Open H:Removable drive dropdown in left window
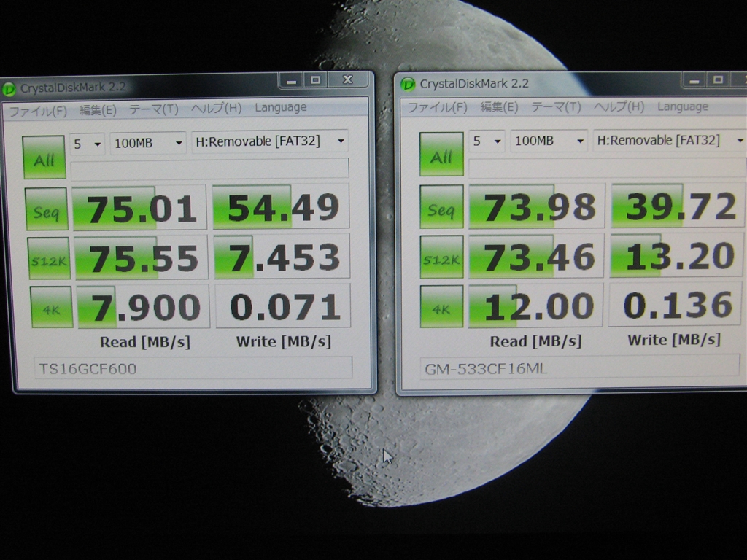 pyautogui.click(x=270, y=141)
